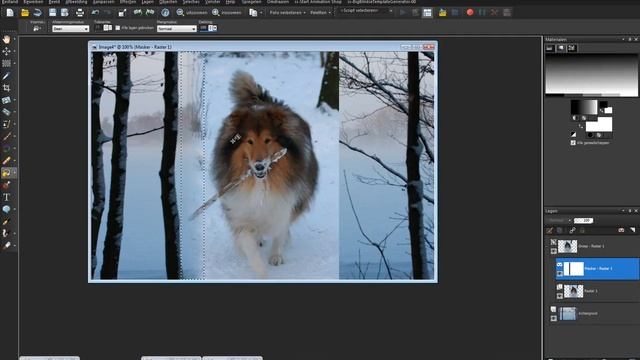Switch to the second tab in Materials palette

click(x=561, y=48)
